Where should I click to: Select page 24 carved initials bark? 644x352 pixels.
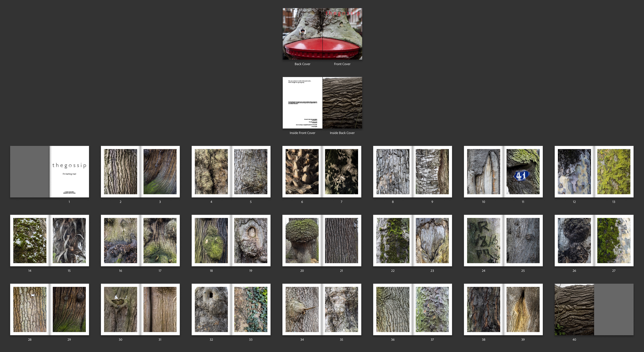[x=484, y=240]
